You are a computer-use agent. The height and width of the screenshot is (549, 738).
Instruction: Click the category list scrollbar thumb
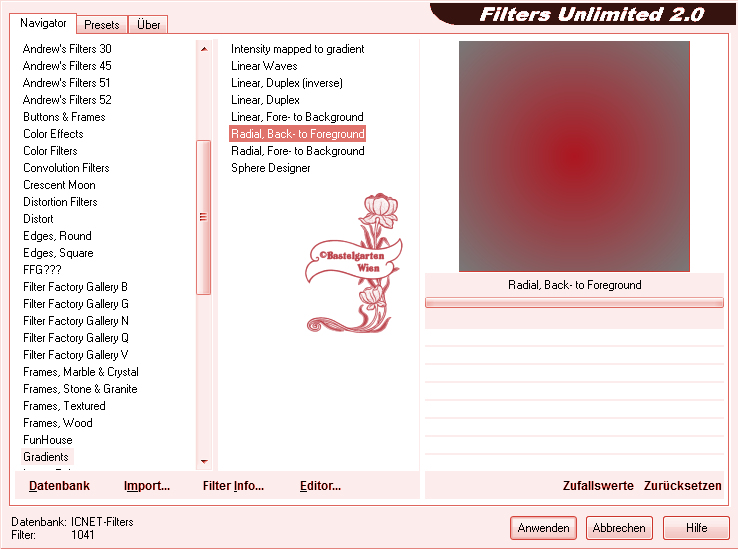[203, 217]
